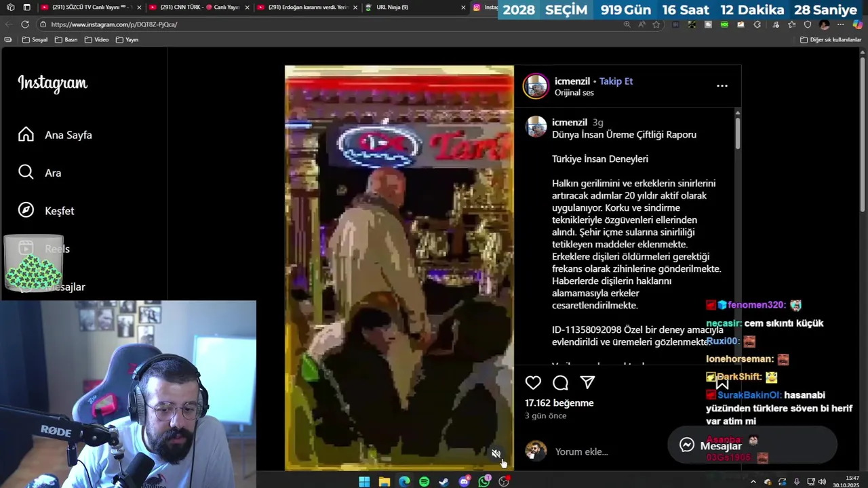
Task: Open the favorites list star icon
Action: point(791,24)
